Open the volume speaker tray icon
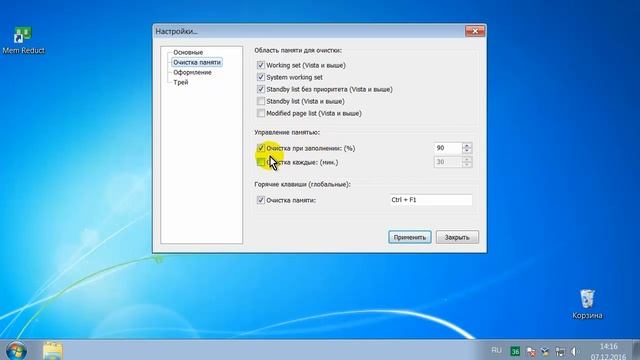 coord(574,351)
